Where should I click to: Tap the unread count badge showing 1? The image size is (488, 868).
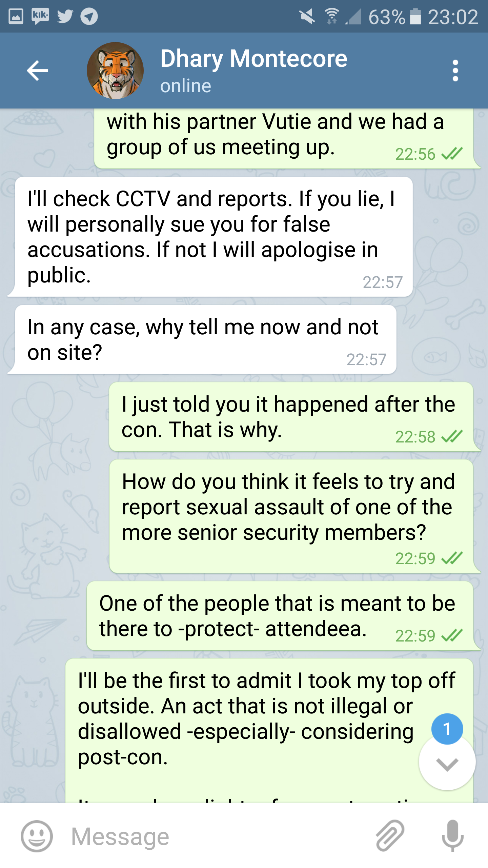[447, 729]
